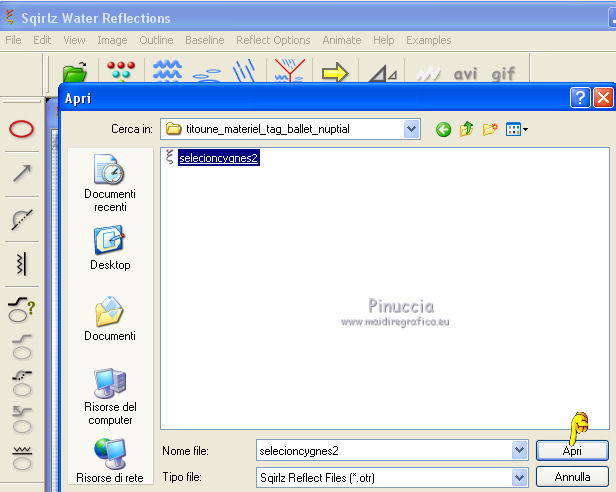Select the red ellipse outline tool
Image resolution: width=616 pixels, height=492 pixels.
click(x=22, y=129)
